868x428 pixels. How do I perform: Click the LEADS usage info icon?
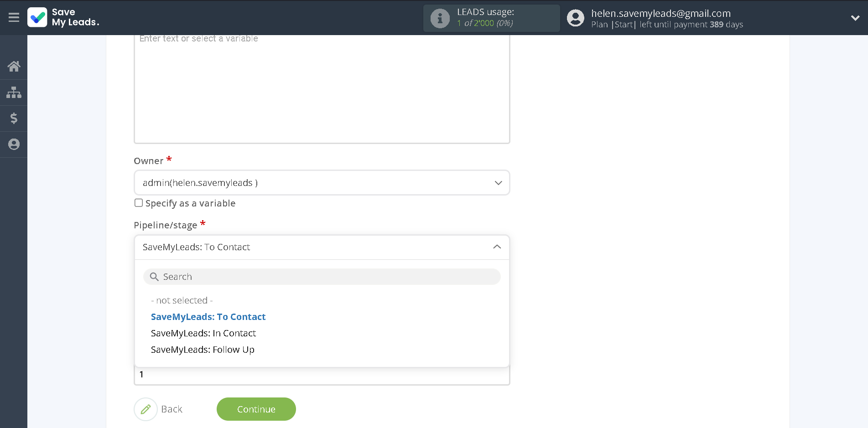pos(440,18)
